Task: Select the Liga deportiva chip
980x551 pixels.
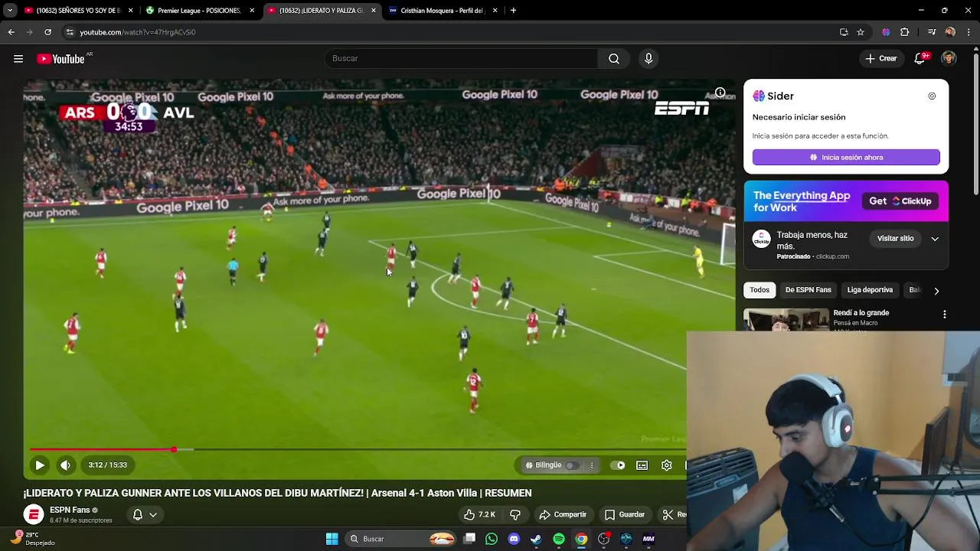Action: tap(870, 290)
